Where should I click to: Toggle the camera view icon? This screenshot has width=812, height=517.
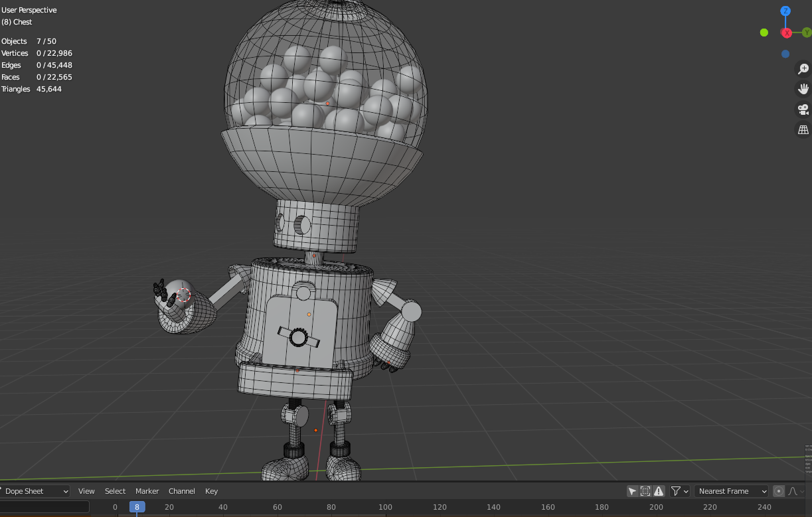point(803,110)
